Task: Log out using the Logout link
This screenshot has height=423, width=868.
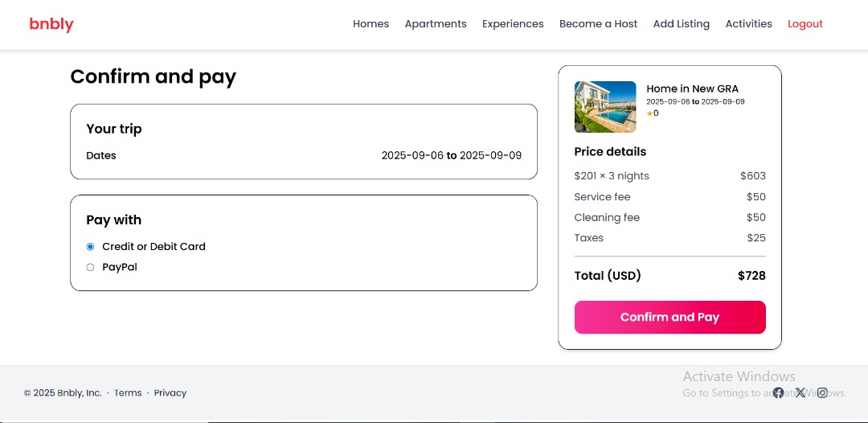Action: click(805, 24)
